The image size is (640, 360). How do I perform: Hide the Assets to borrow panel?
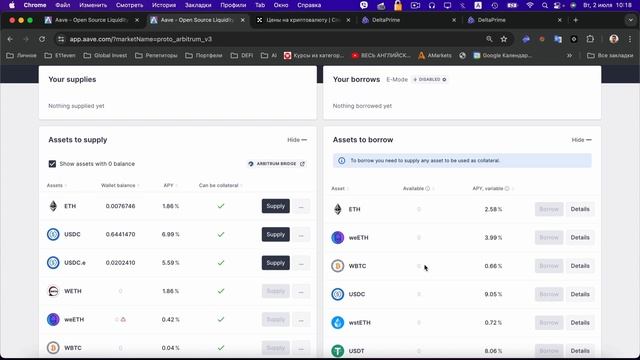tap(581, 140)
